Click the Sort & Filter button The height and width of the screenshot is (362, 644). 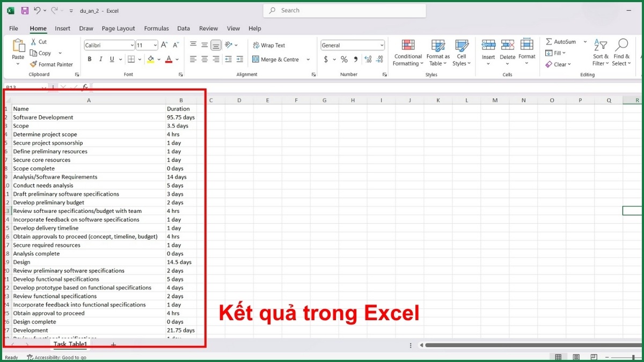[x=600, y=52]
